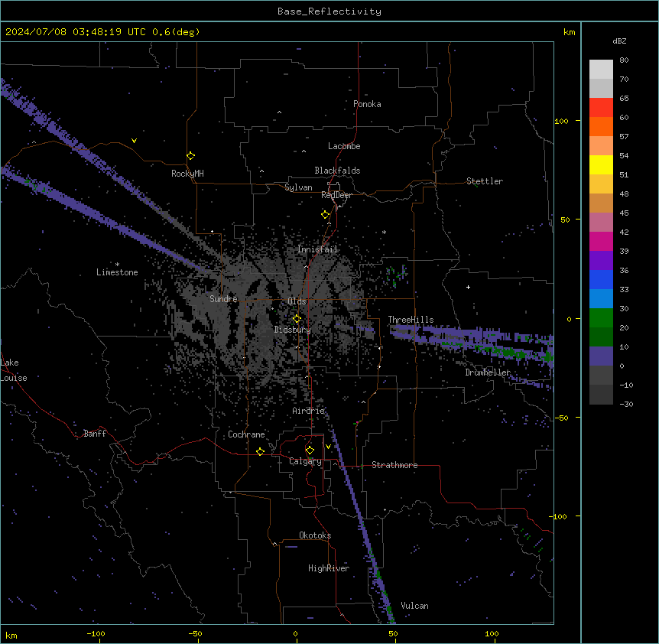Select yellow diamond marker between Olds and Didsbury
659x644 pixels.
(297, 319)
